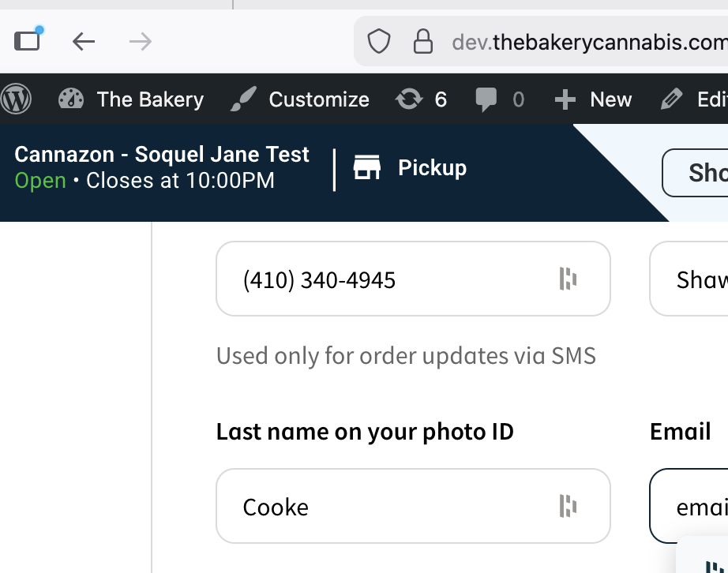This screenshot has width=728, height=573.
Task: Click the browser back arrow
Action: 84,41
